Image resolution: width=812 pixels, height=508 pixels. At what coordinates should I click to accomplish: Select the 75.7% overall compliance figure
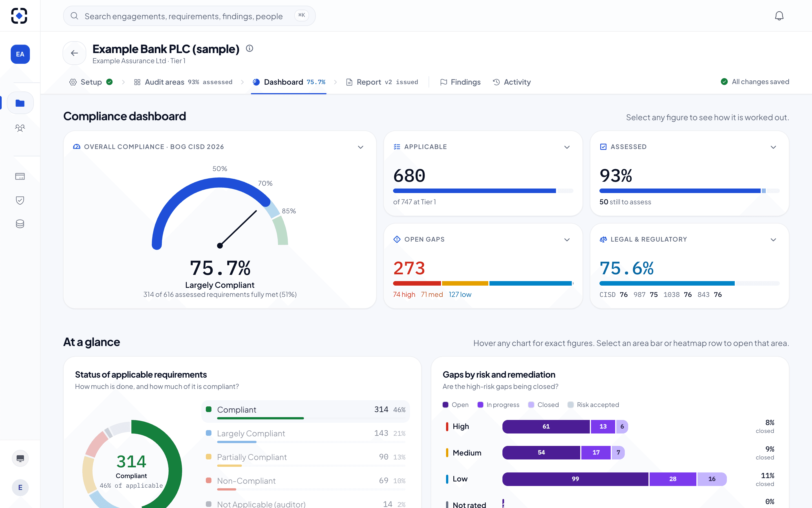coord(220,268)
